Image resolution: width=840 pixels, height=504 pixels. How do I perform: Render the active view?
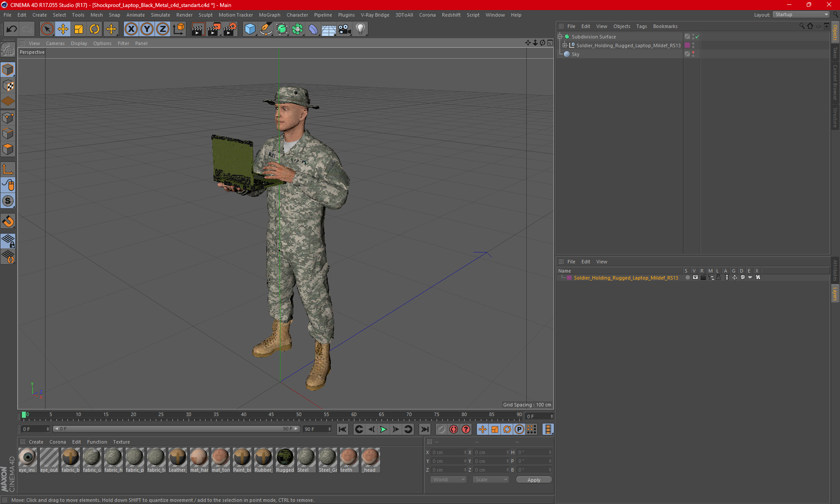coord(198,29)
